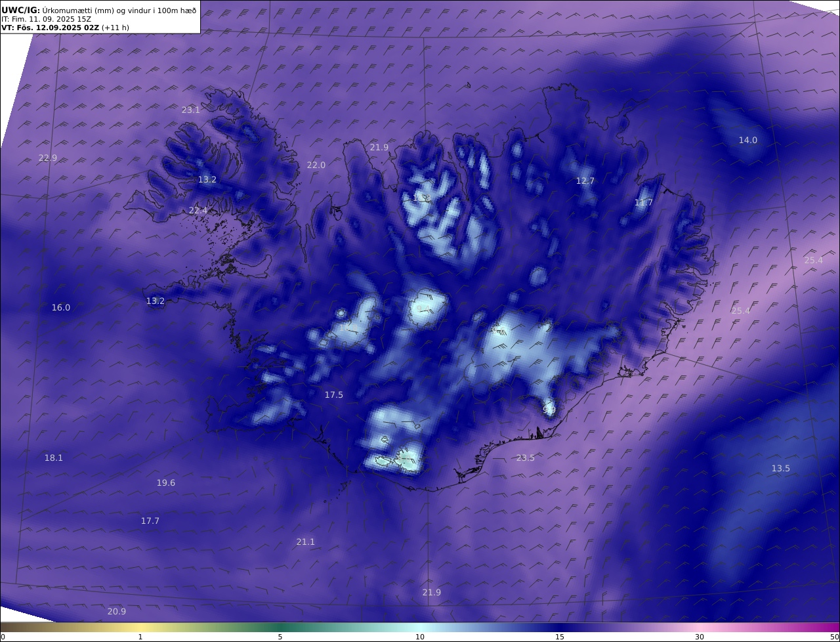Click the map value 13.5
The image size is (840, 642).
pyautogui.click(x=781, y=469)
